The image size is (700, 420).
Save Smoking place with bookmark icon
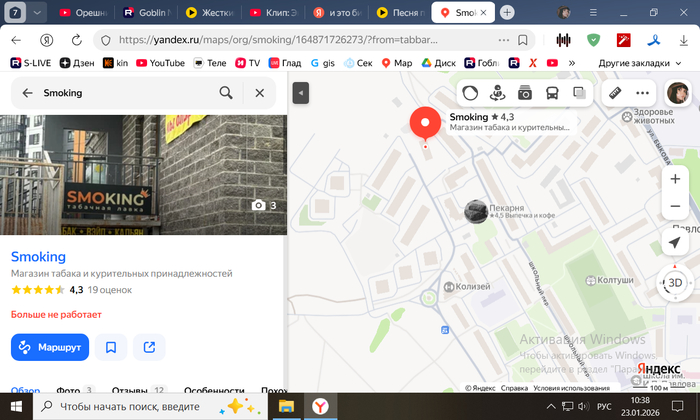[111, 347]
